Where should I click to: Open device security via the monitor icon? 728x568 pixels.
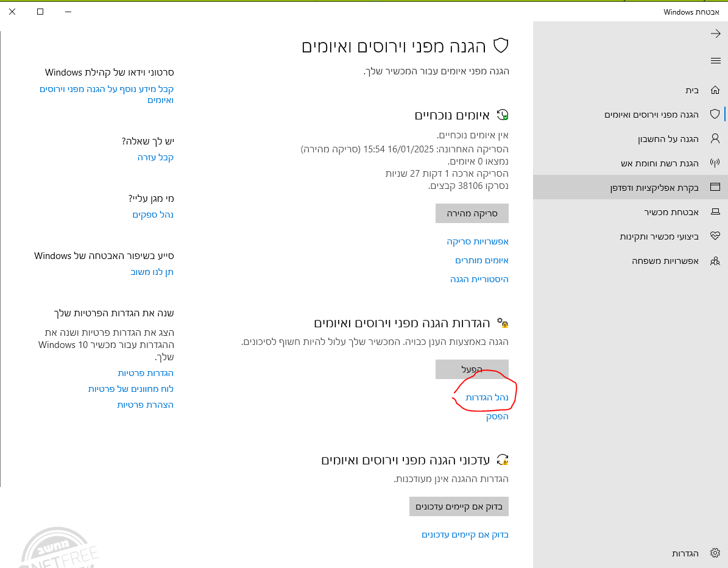(714, 211)
